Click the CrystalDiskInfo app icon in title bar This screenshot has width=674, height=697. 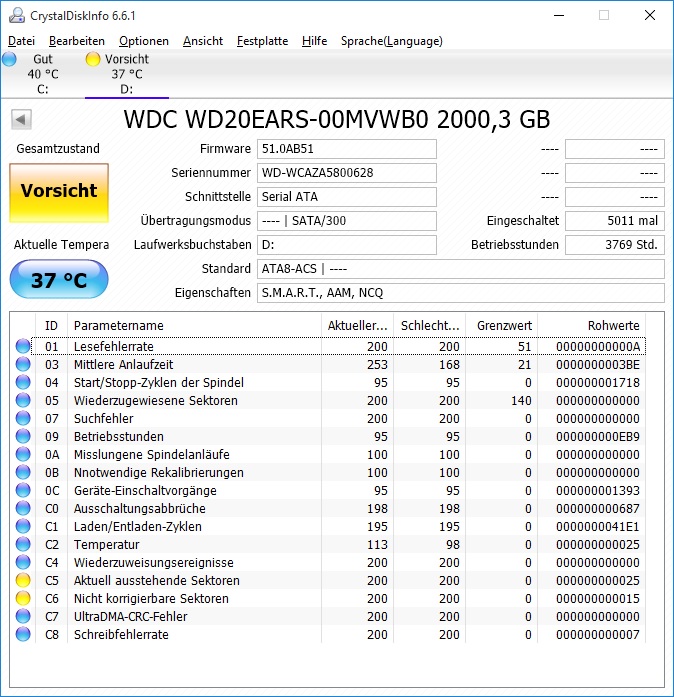pyautogui.click(x=17, y=16)
